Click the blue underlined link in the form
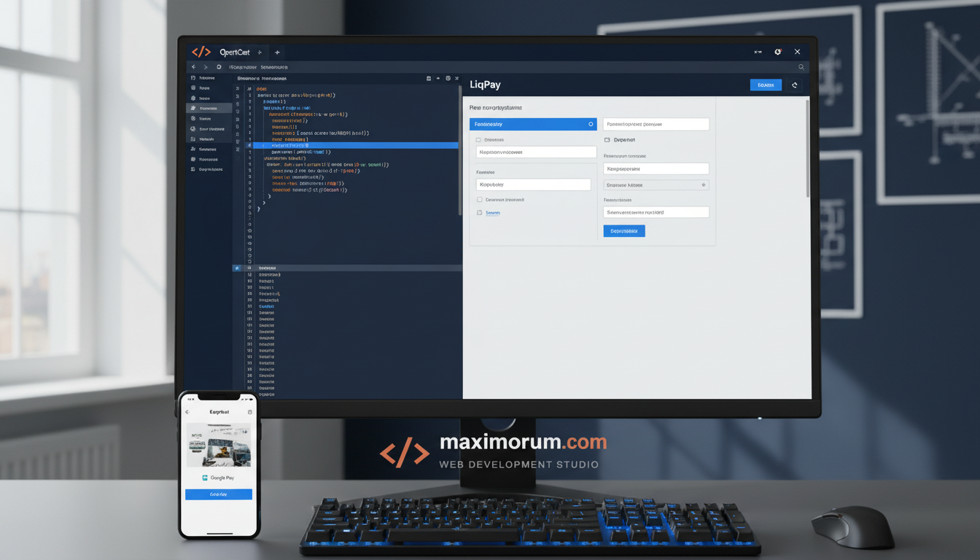The width and height of the screenshot is (980, 560). 493,213
